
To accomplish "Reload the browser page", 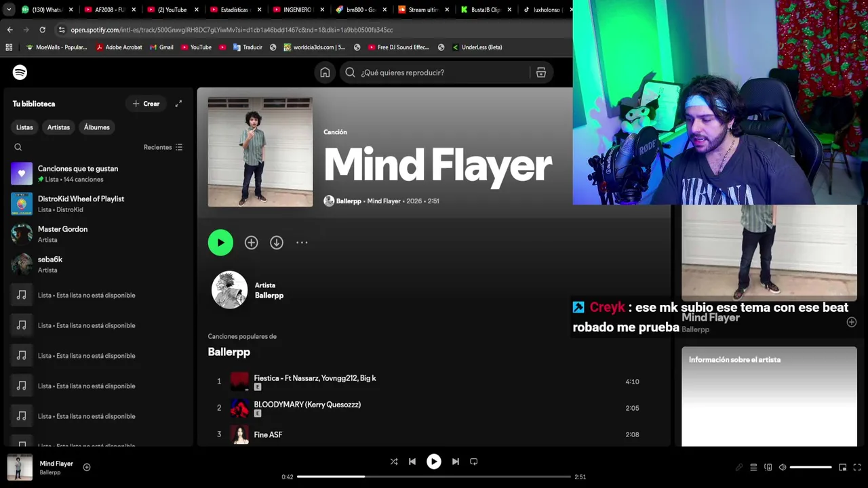I will [x=42, y=30].
